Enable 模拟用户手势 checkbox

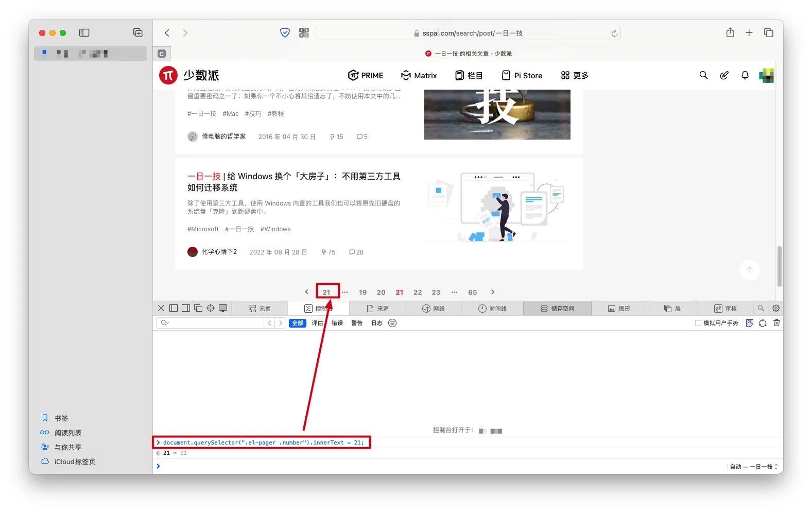point(698,323)
